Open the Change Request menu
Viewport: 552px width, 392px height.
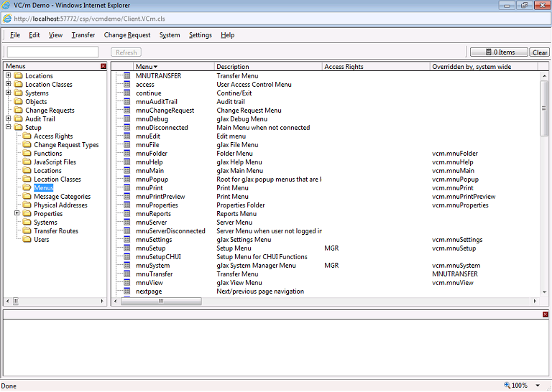(127, 35)
